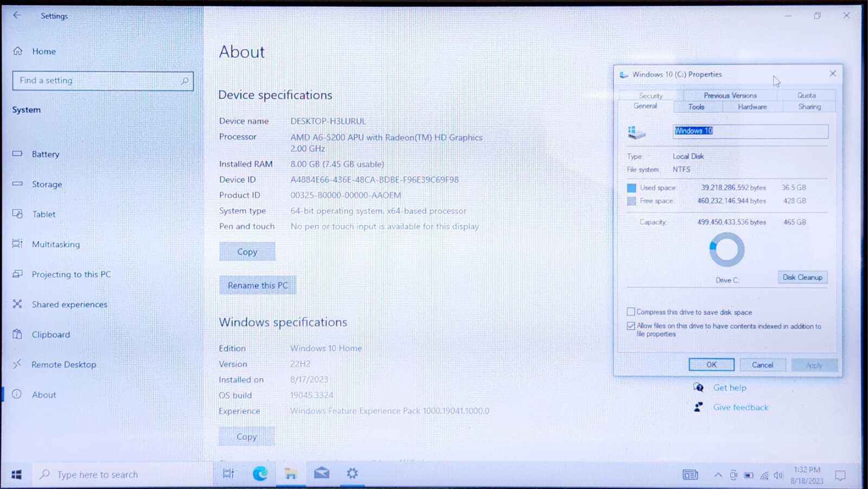The height and width of the screenshot is (489, 868).
Task: Click the capacity value 465 GB
Action: point(794,222)
